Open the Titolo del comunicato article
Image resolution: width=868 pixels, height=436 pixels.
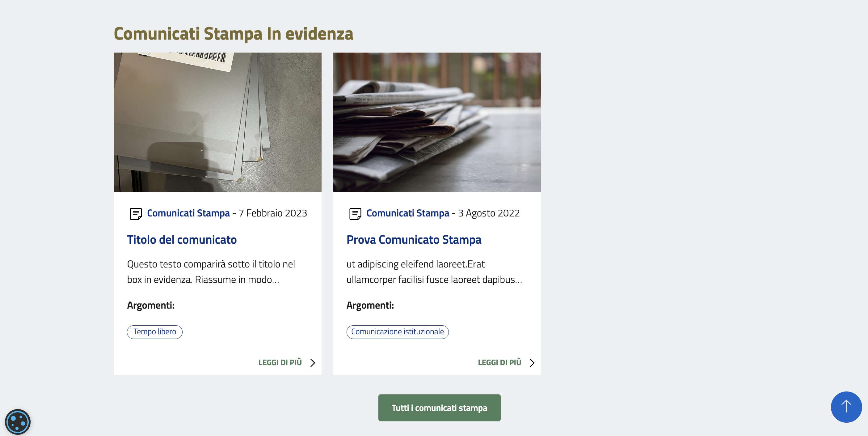point(182,239)
